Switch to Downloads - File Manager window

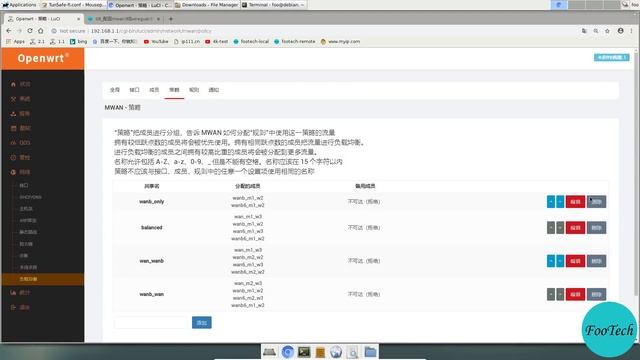207,5
